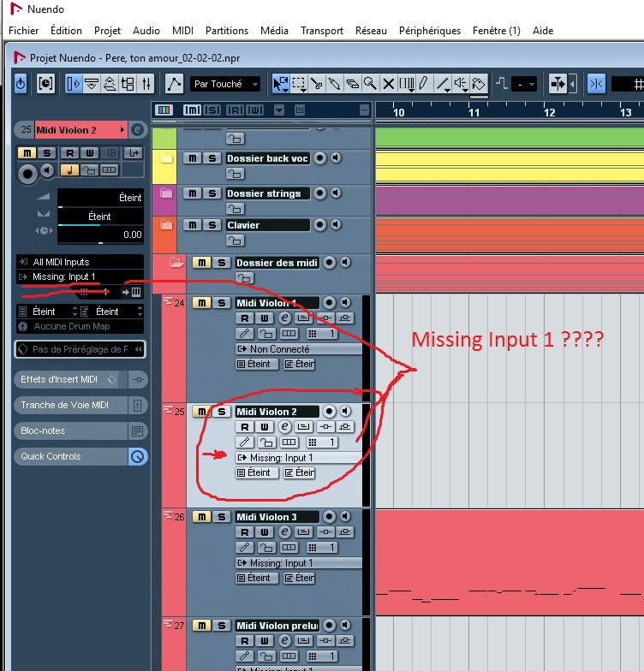Click the automation mode curve icon
Image resolution: width=644 pixels, height=671 pixels.
175,84
